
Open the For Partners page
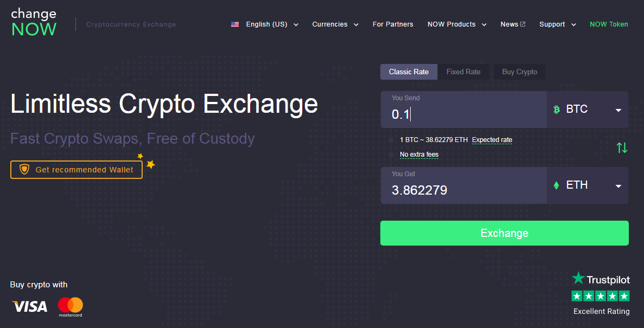coord(393,24)
